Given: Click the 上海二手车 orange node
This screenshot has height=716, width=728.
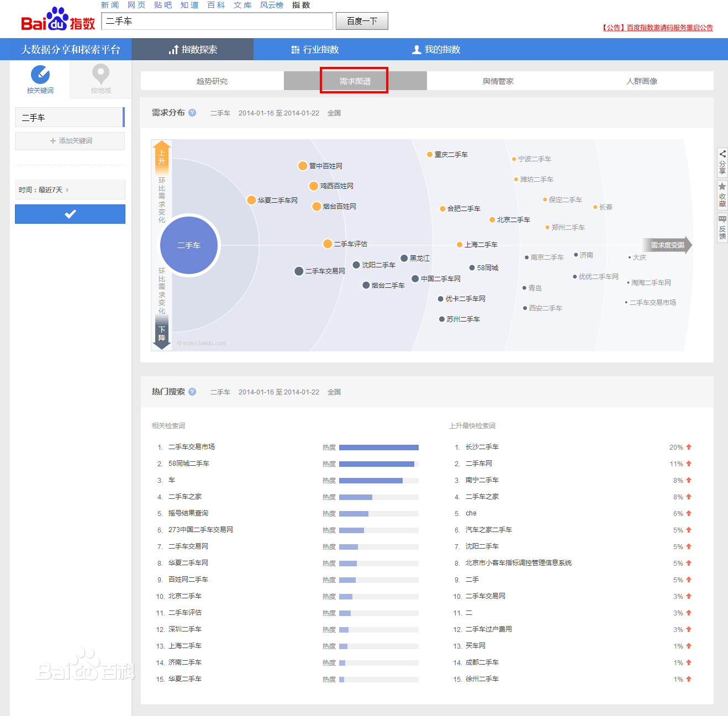Looking at the screenshot, I should point(460,245).
